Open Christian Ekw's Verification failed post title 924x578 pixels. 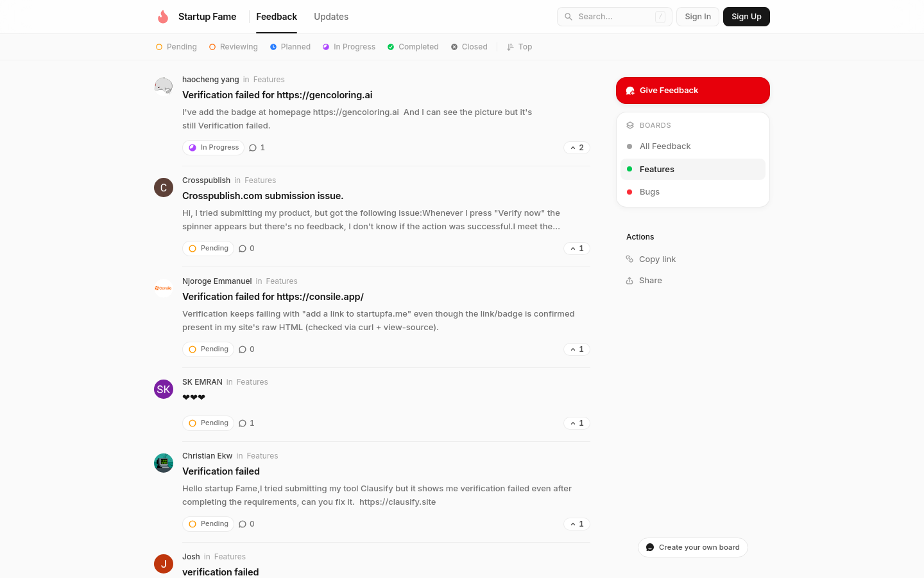click(221, 471)
